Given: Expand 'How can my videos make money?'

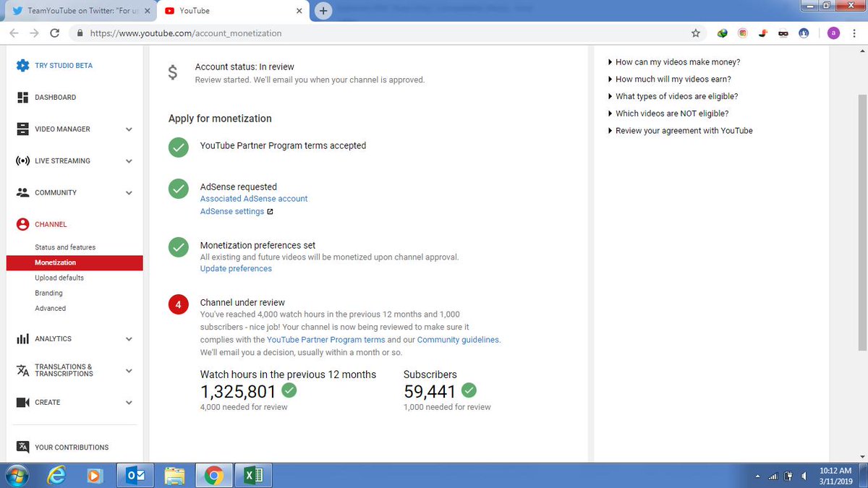Looking at the screenshot, I should click(x=674, y=62).
